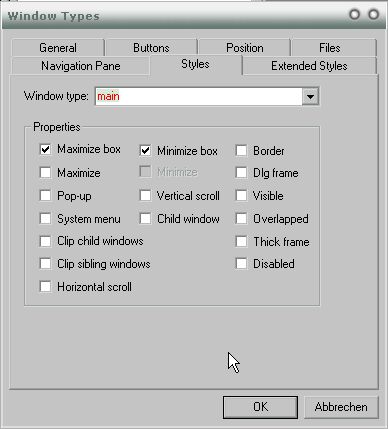Click the Properties group label
Image resolution: width=388 pixels, height=429 pixels.
coord(57,127)
